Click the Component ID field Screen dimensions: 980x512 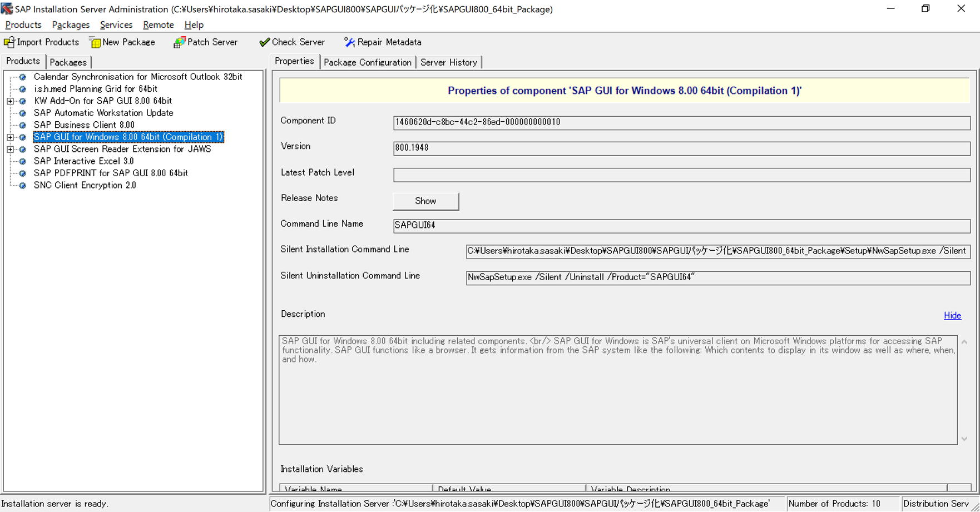click(682, 123)
